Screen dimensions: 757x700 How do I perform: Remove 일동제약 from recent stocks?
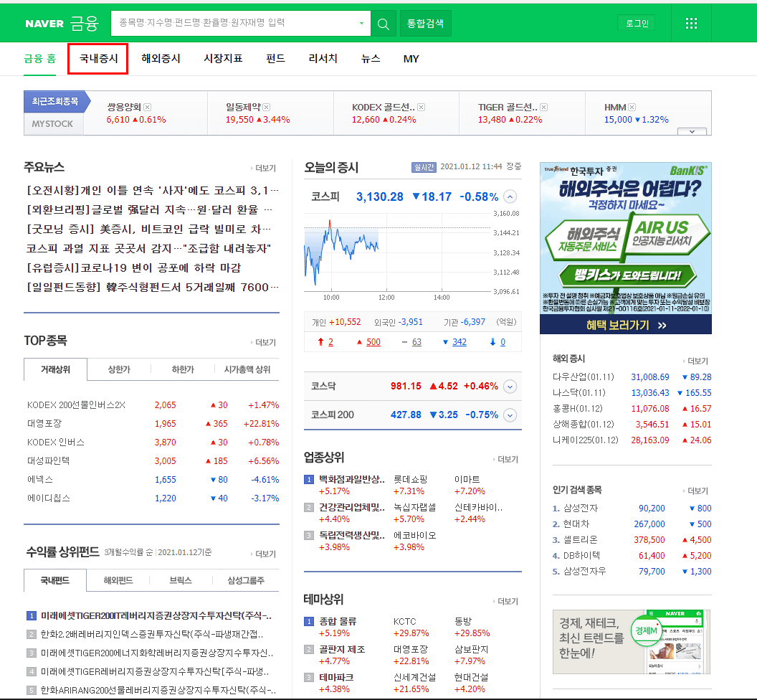(267, 108)
